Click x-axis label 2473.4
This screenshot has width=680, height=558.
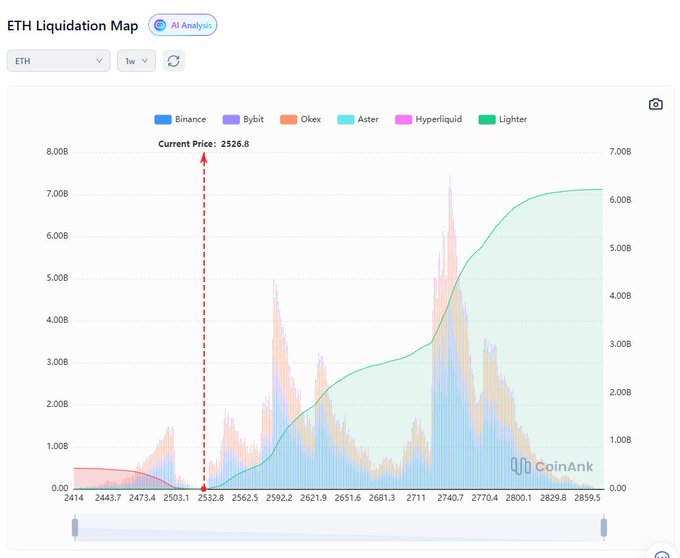[x=142, y=498]
